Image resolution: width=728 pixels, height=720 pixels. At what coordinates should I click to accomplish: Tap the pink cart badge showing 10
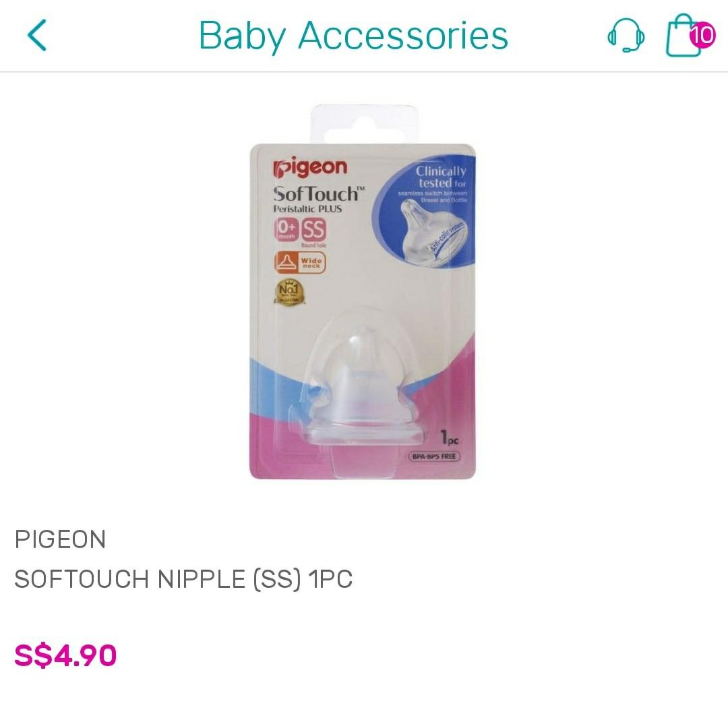tap(702, 35)
